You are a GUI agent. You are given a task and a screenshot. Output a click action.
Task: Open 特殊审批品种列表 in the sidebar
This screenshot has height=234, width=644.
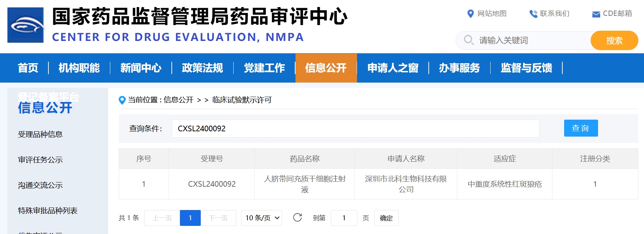click(48, 211)
